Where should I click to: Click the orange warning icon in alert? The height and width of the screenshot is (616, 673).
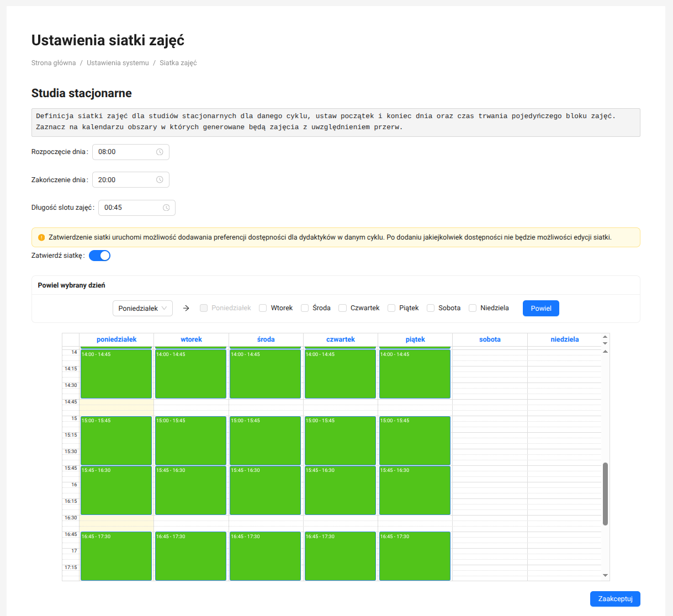pyautogui.click(x=41, y=237)
